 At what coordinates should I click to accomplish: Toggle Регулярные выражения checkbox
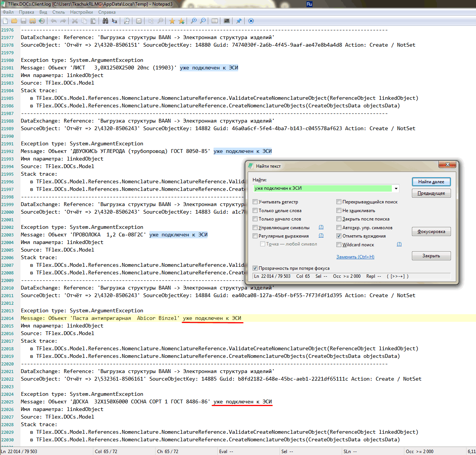tap(255, 236)
